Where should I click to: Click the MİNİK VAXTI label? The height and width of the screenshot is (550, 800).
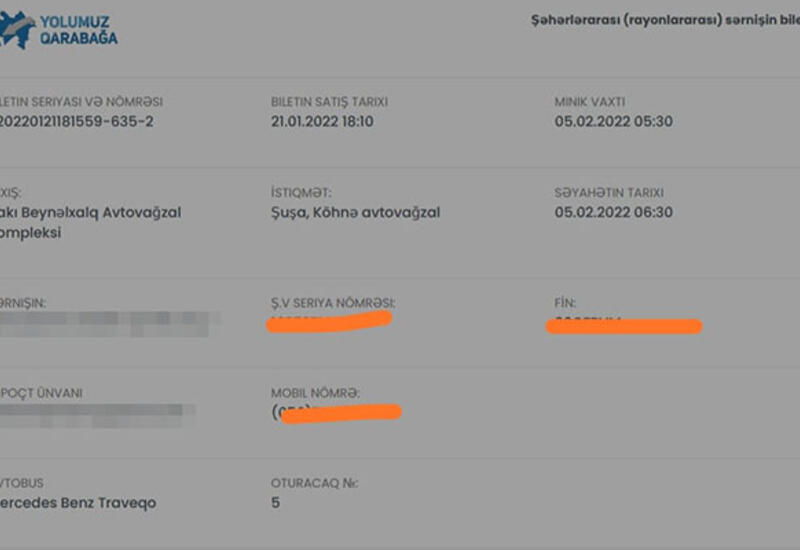click(590, 102)
